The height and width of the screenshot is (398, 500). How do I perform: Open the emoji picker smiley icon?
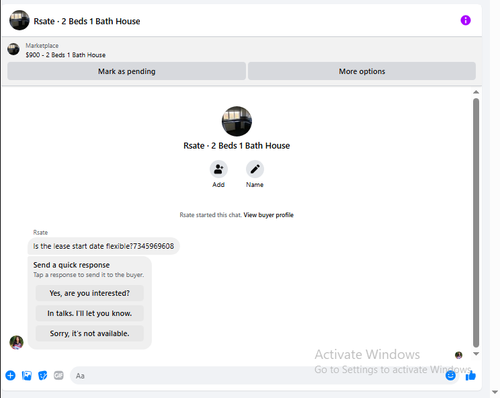click(x=450, y=376)
